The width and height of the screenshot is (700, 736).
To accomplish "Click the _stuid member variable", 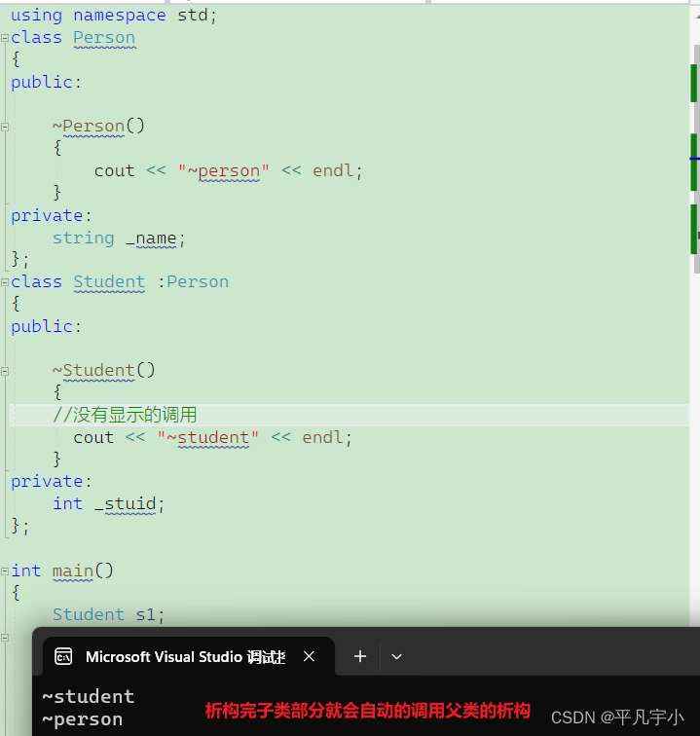I will click(x=125, y=504).
